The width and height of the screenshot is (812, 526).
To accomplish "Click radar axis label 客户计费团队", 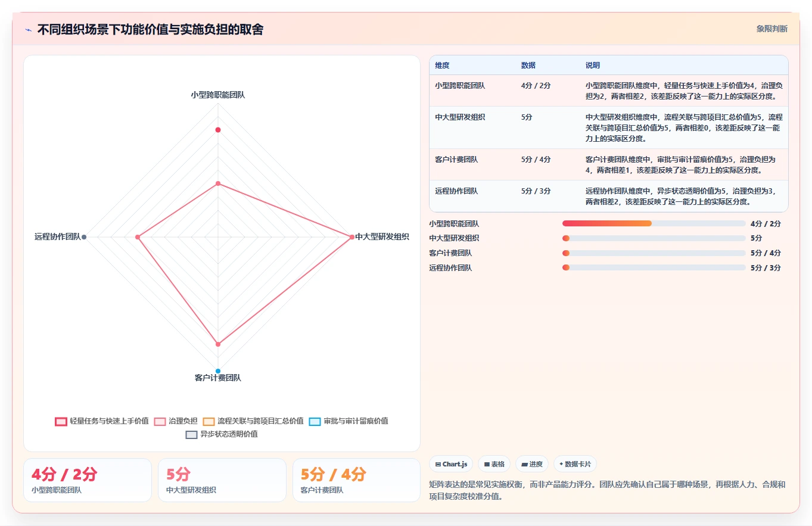I will point(218,378).
